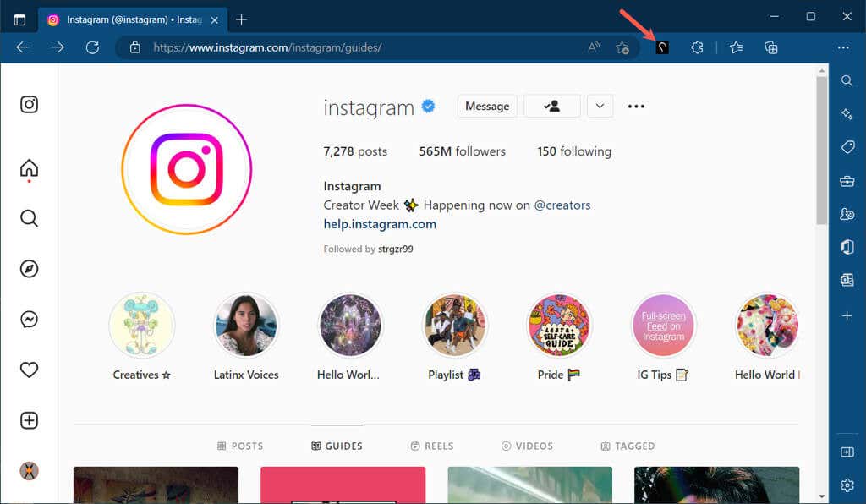
Task: Click the scrollbar down arrow
Action: point(822,496)
